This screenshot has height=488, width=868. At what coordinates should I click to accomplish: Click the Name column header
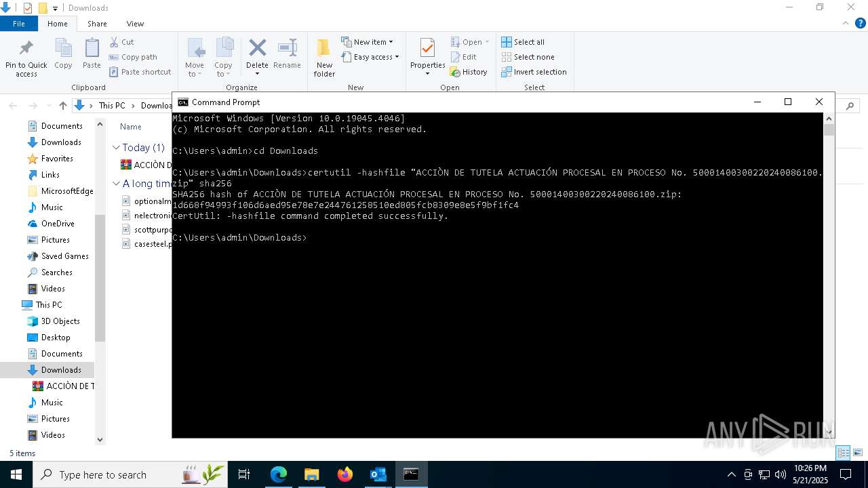131,127
